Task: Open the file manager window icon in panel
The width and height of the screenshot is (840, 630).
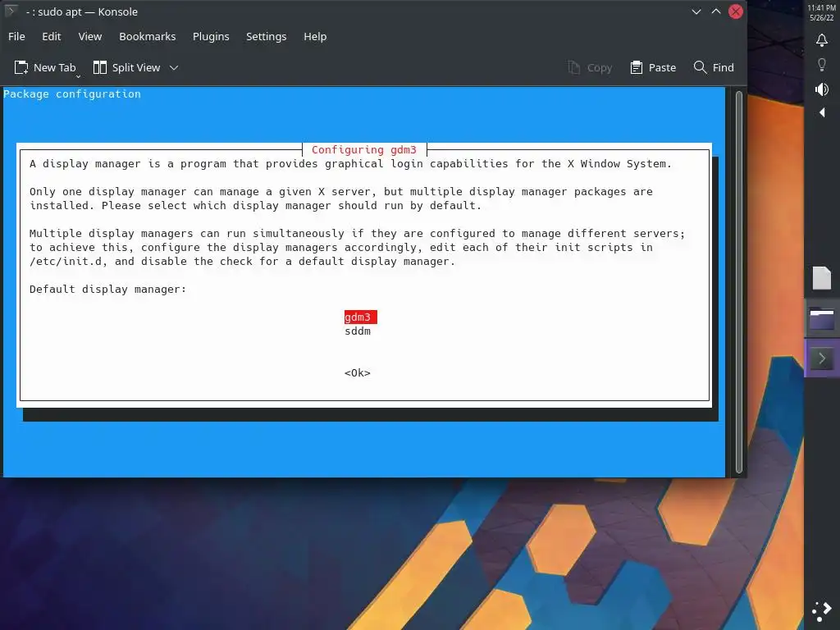Action: 822,319
